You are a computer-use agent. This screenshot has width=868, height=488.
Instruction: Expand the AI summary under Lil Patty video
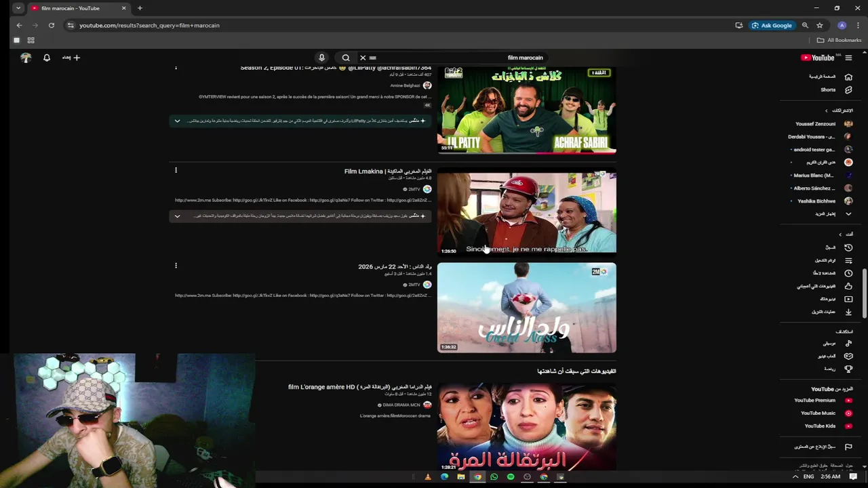click(177, 121)
